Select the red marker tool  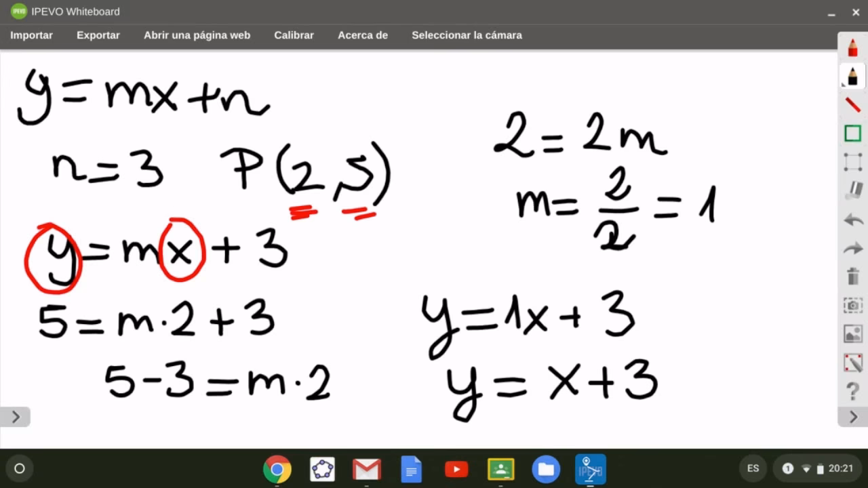click(x=852, y=47)
